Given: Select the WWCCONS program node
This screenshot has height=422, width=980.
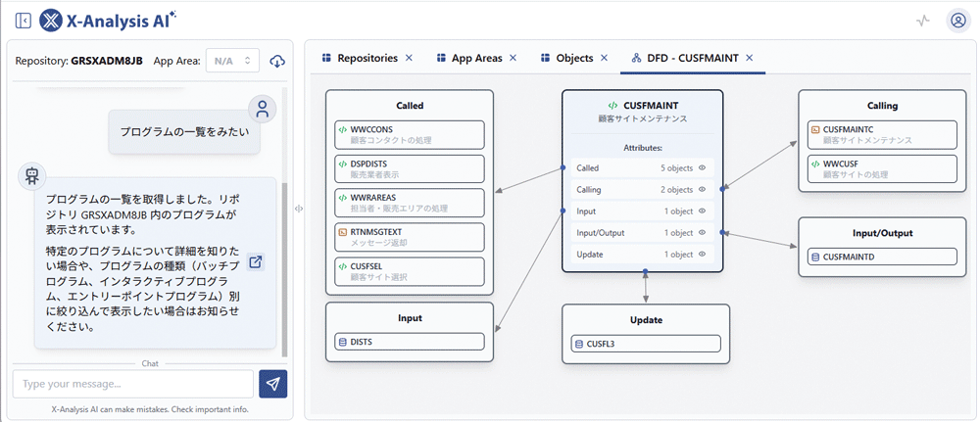Looking at the screenshot, I should pos(409,134).
